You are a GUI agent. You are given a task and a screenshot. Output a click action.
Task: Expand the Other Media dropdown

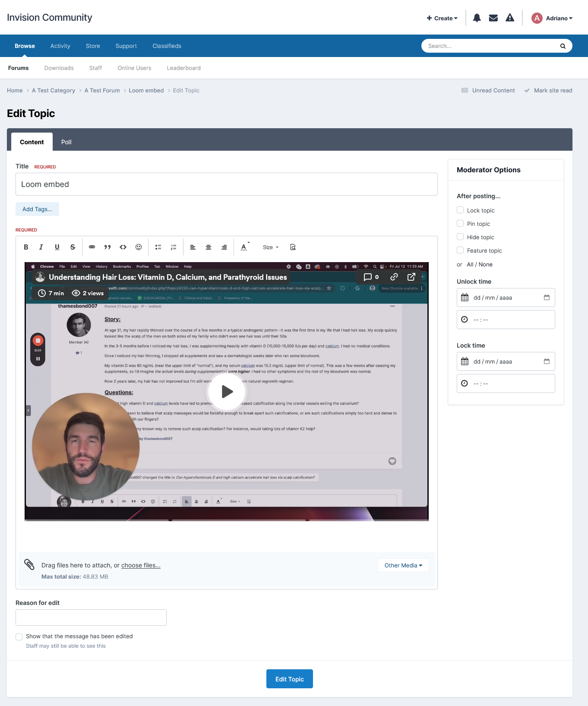point(403,565)
